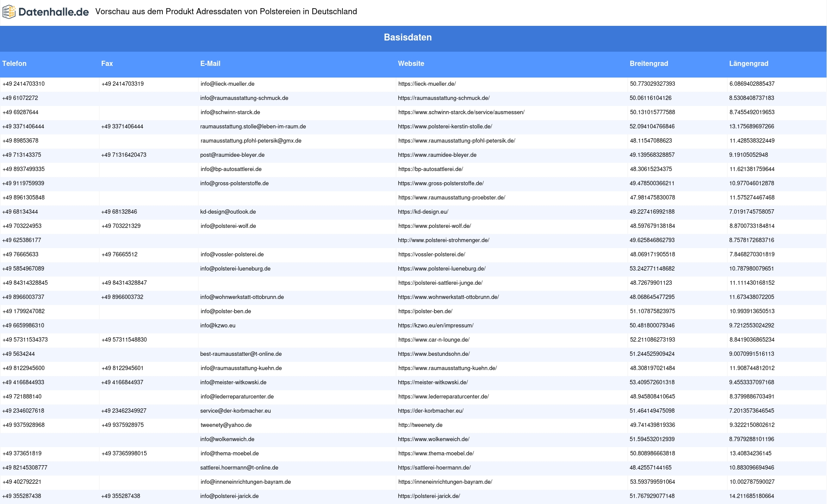This screenshot has height=504, width=827.
Task: Select email info@raumausstattung-schmuck.de
Action: (244, 98)
